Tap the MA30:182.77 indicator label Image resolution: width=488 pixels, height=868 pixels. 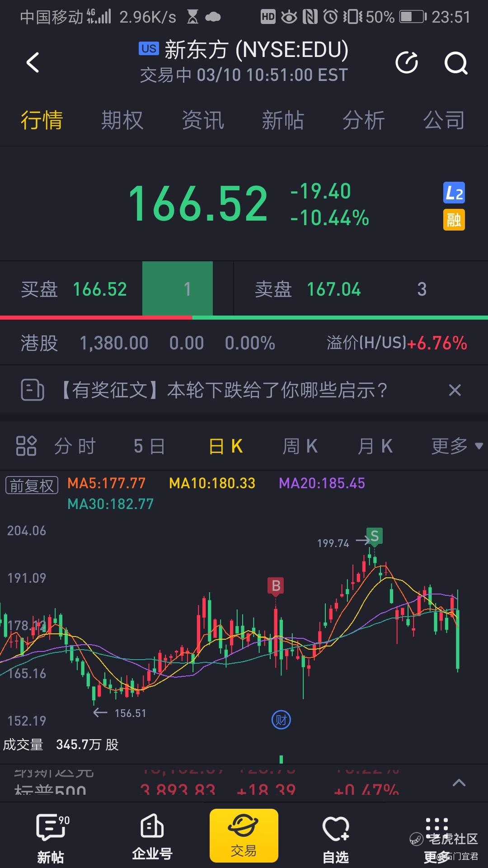pos(111,504)
